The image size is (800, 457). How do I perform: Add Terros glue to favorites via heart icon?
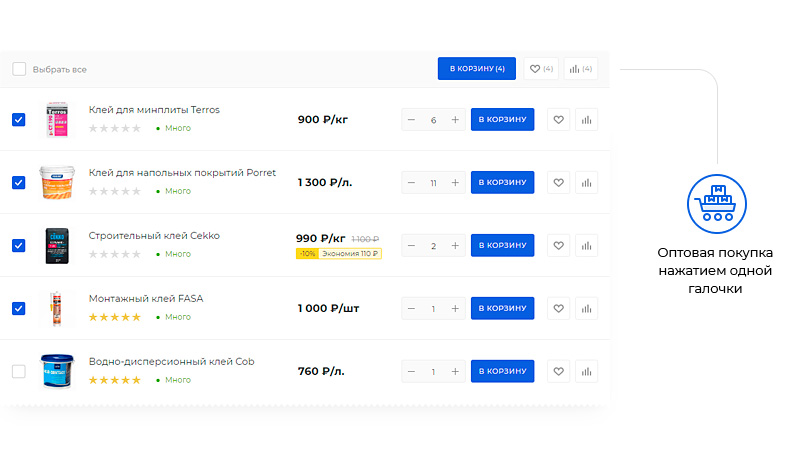(x=559, y=120)
